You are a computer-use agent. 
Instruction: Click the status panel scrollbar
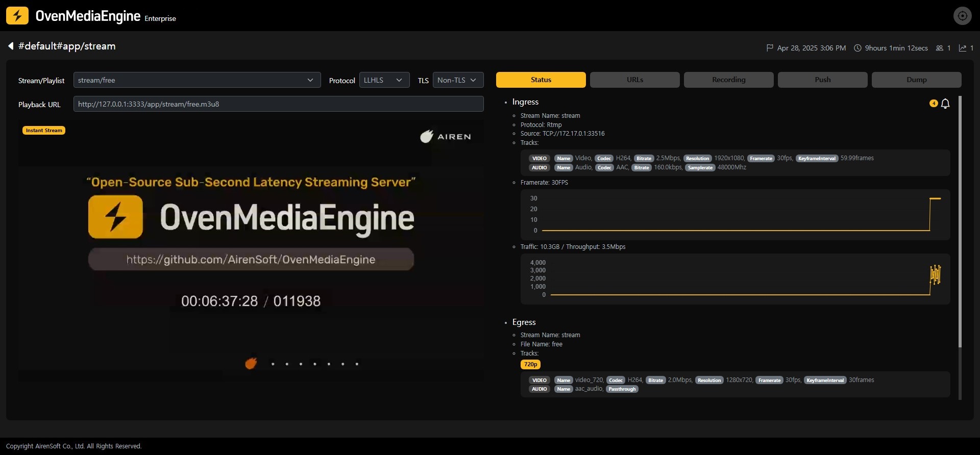point(960,222)
